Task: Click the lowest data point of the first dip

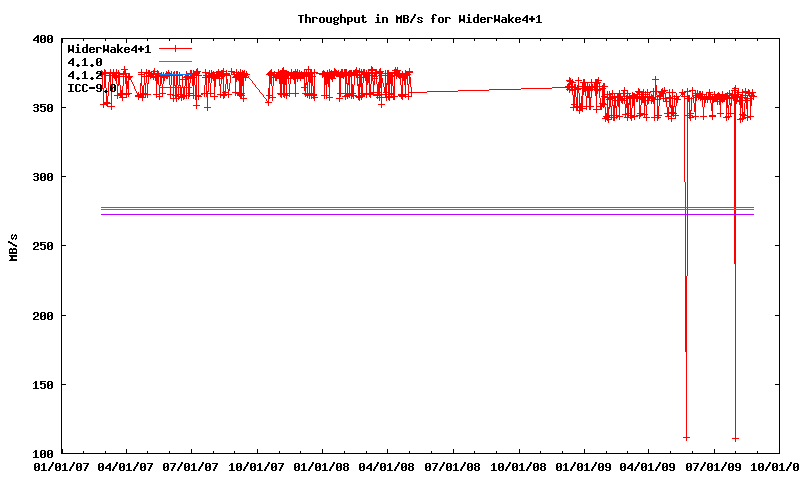Action: 686,437
